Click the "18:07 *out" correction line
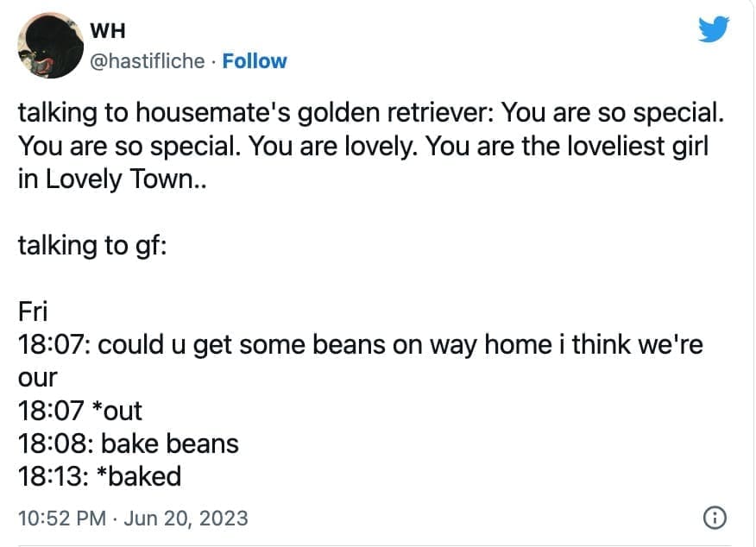The width and height of the screenshot is (756, 547). point(79,410)
